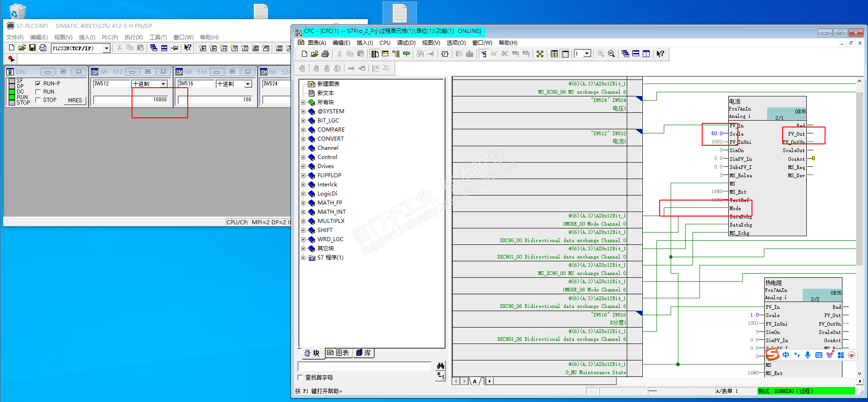Screen dimensions: 868x402
Task: Open the IW512 十进制 format dropdown
Action: [x=163, y=84]
